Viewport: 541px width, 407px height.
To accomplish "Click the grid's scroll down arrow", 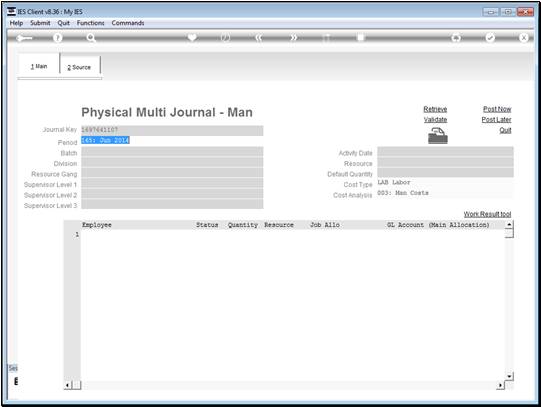I will coord(509,376).
